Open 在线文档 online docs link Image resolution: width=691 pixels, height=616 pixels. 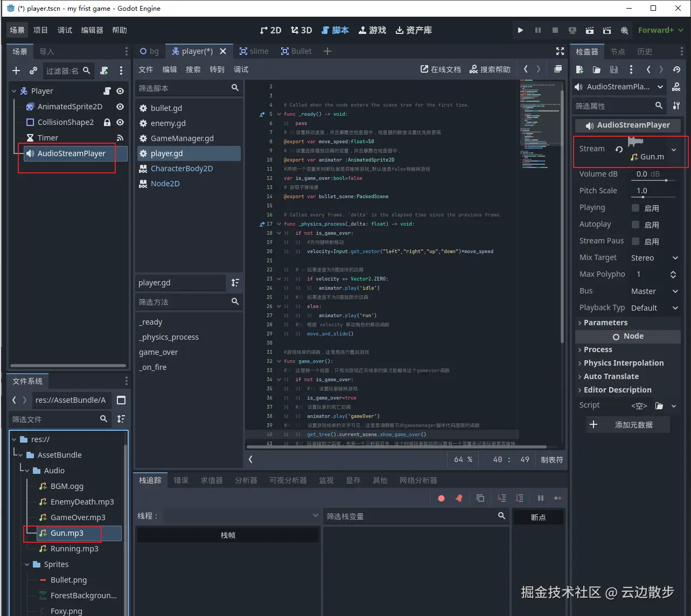[x=441, y=69]
